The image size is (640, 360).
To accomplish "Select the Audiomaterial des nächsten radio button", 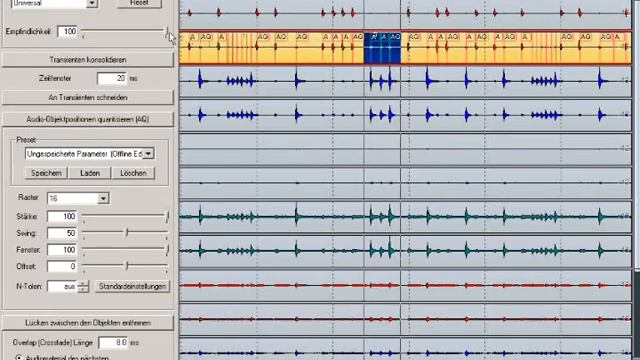I will [x=18, y=358].
